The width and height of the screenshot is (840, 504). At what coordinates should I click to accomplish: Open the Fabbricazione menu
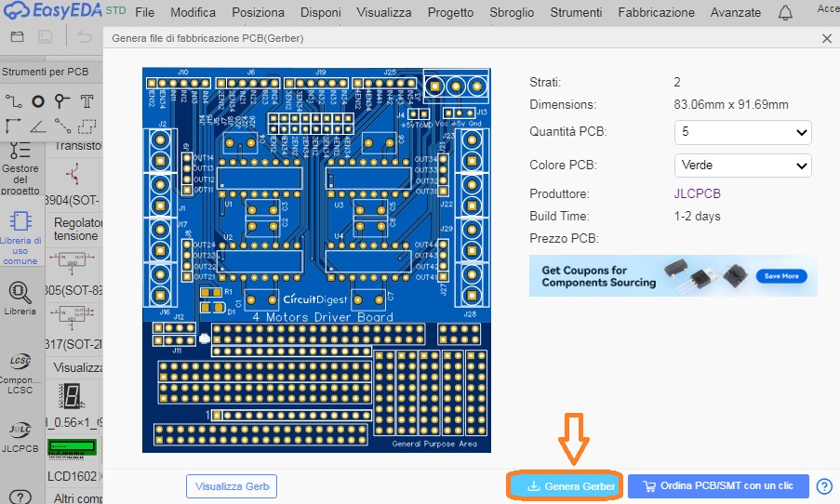click(656, 12)
